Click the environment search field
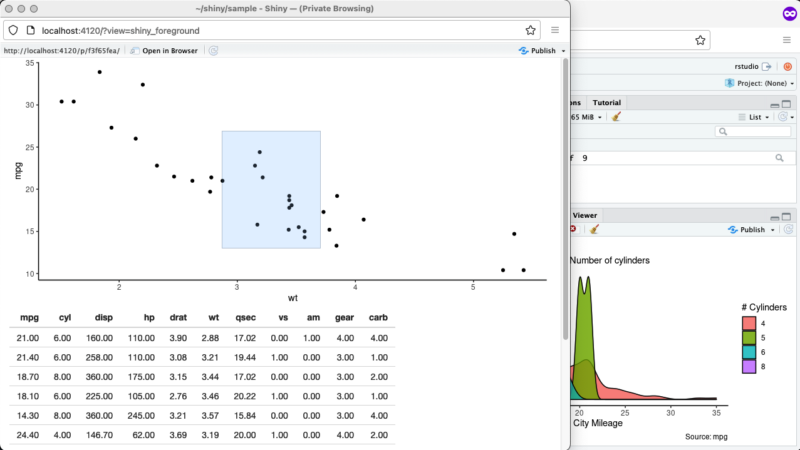This screenshot has height=450, width=800. coord(753,132)
